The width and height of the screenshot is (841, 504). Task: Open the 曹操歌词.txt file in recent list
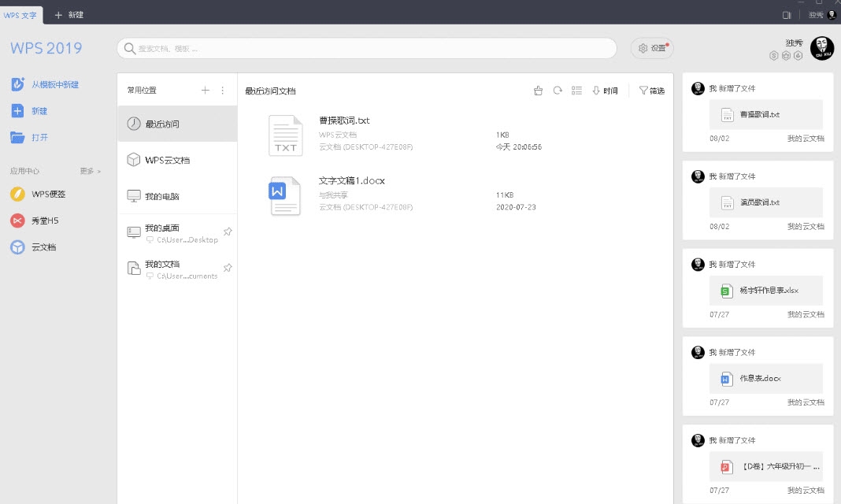click(344, 120)
